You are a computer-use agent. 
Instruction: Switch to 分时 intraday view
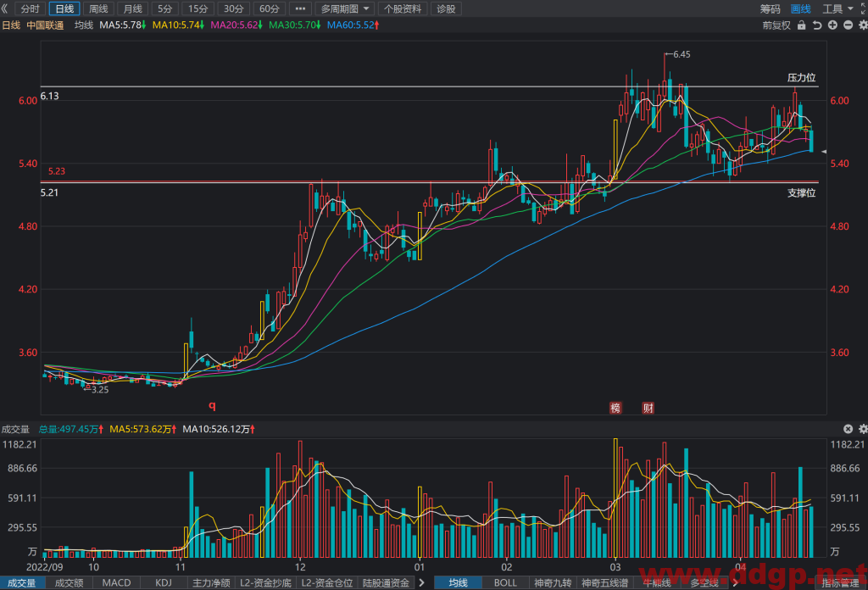[x=30, y=8]
